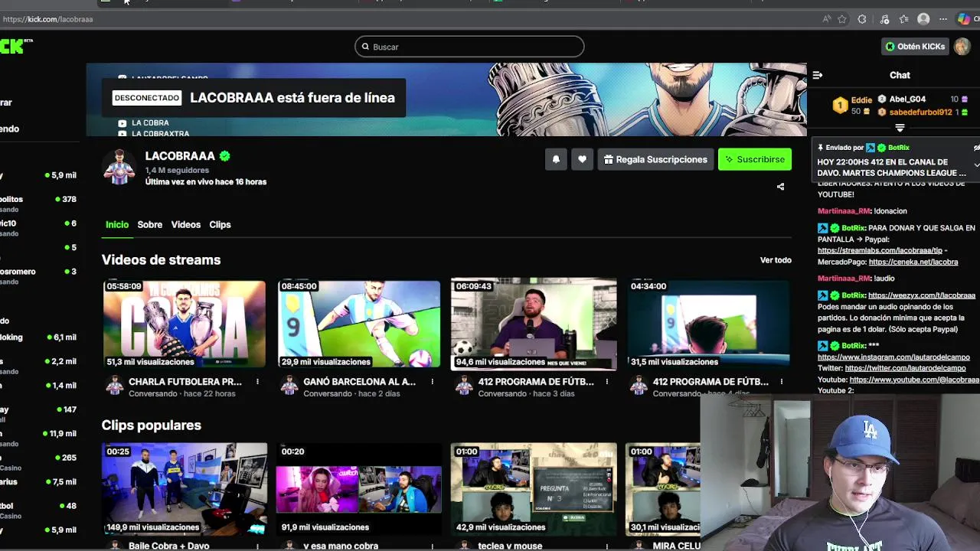This screenshot has height=551, width=980.
Task: Open the Sobre tab
Action: [150, 224]
